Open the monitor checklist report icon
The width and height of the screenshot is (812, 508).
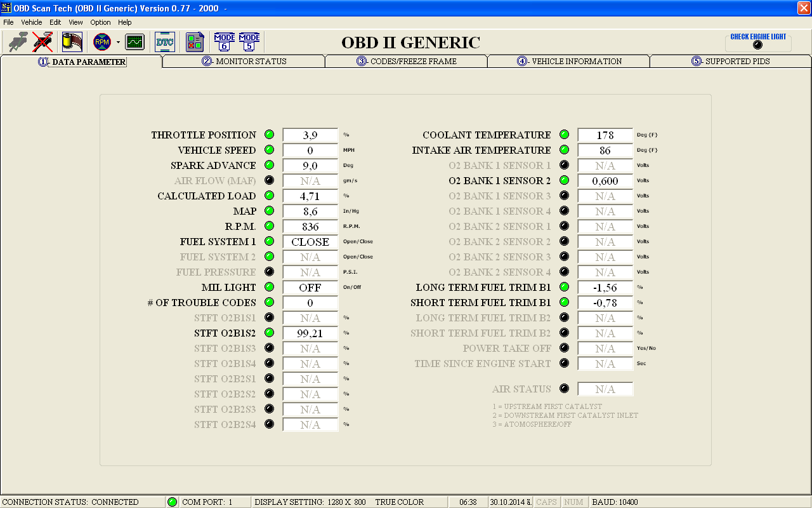(x=195, y=43)
